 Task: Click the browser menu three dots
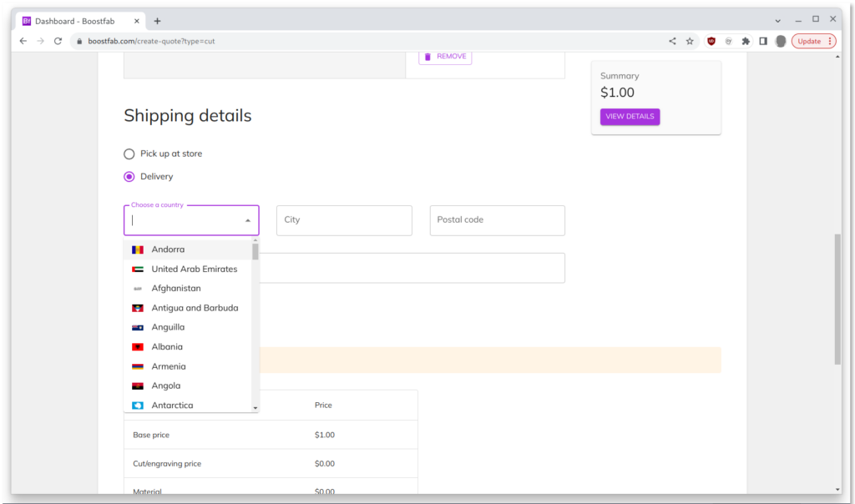[830, 41]
